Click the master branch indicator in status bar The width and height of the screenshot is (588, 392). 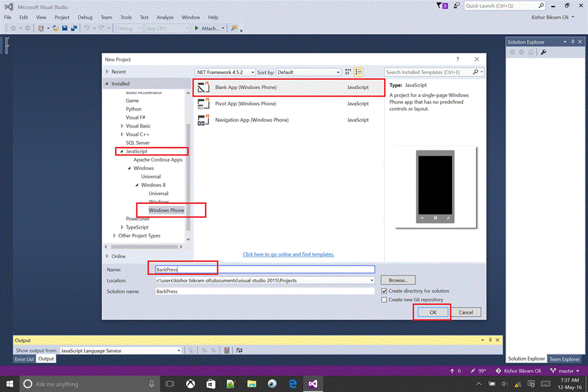click(564, 371)
